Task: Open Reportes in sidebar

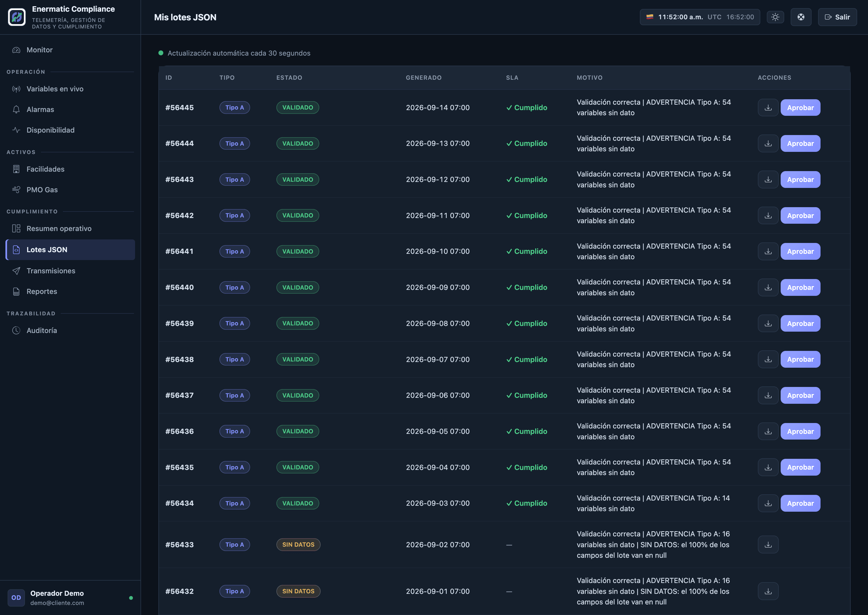Action: (71, 292)
